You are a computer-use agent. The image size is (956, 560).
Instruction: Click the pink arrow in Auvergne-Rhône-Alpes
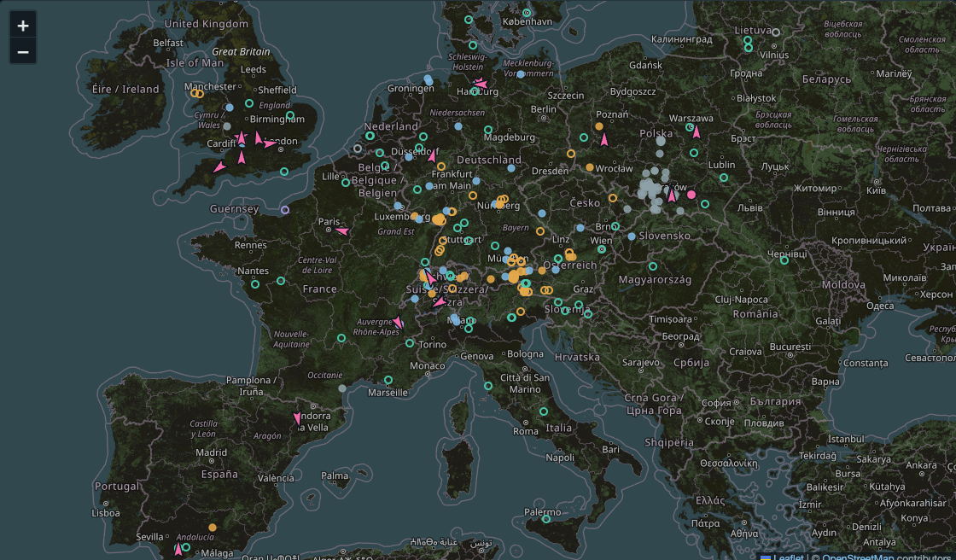click(398, 322)
